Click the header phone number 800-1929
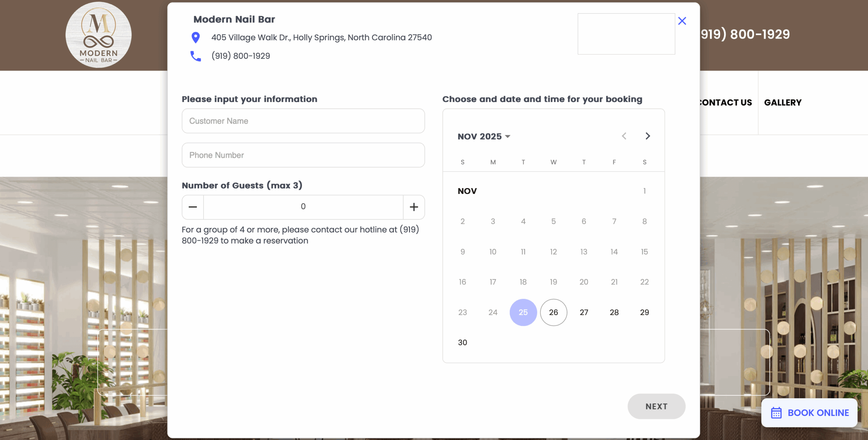This screenshot has width=868, height=440. click(x=745, y=34)
